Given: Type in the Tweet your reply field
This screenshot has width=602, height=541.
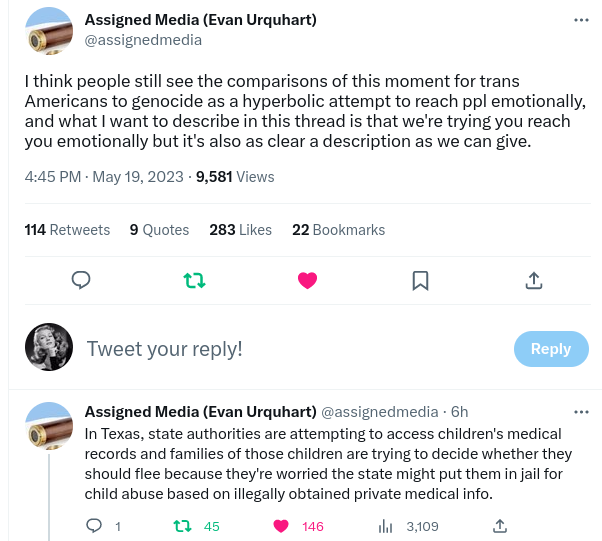Looking at the screenshot, I should tap(290, 349).
